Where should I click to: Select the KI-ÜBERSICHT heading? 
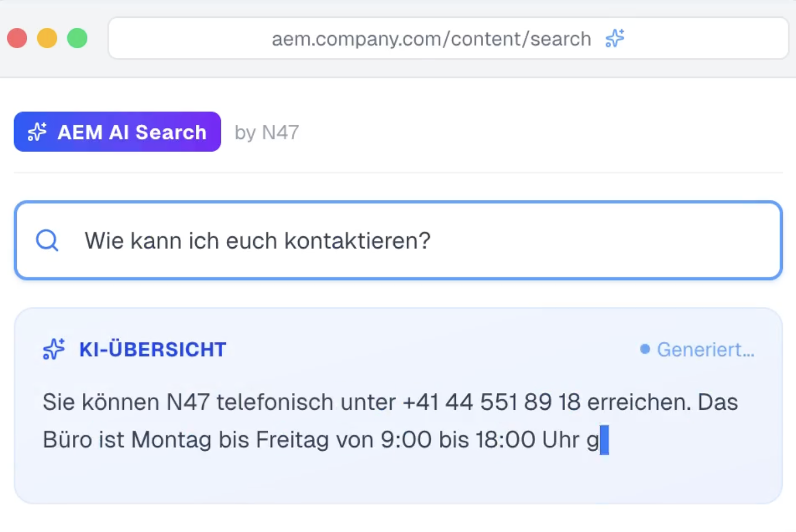(152, 349)
